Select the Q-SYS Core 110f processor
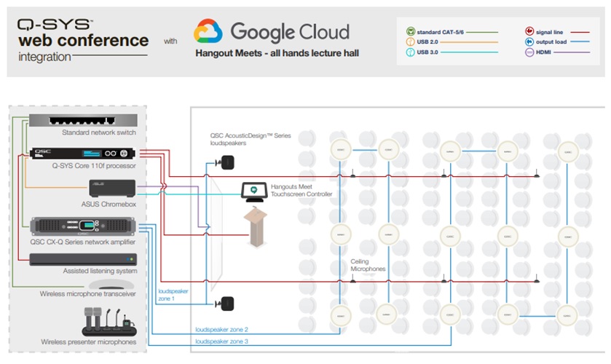Image resolution: width=611 pixels, height=364 pixels. point(82,153)
